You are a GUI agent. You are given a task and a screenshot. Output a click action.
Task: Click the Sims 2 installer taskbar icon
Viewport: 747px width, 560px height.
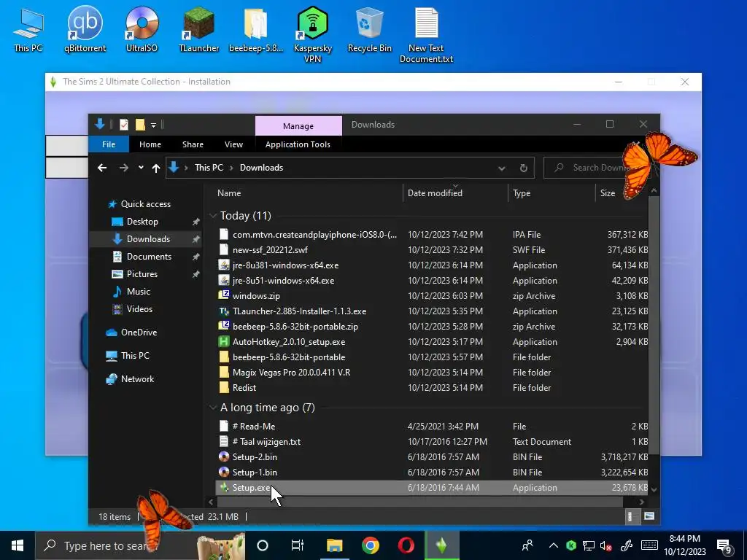pyautogui.click(x=441, y=545)
